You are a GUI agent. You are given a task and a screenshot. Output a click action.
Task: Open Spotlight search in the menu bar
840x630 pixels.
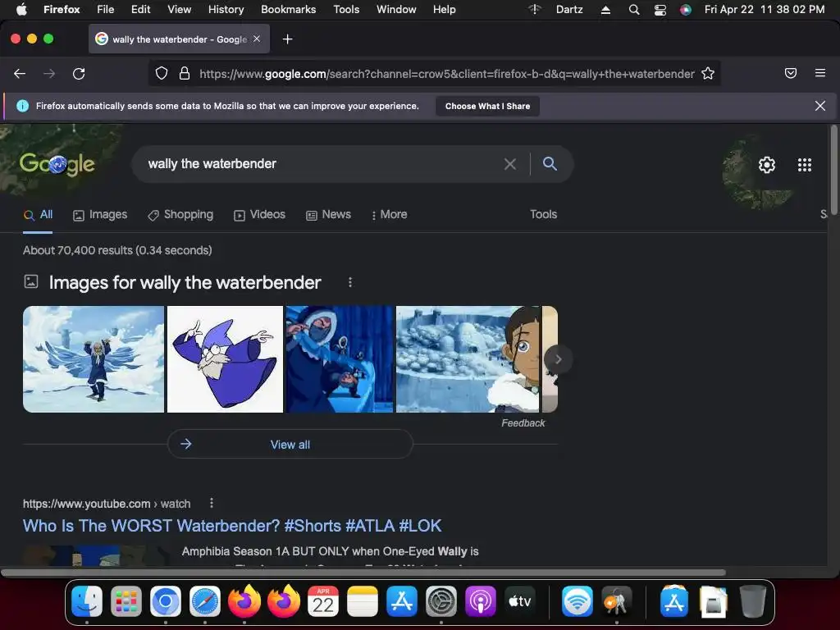pos(634,10)
